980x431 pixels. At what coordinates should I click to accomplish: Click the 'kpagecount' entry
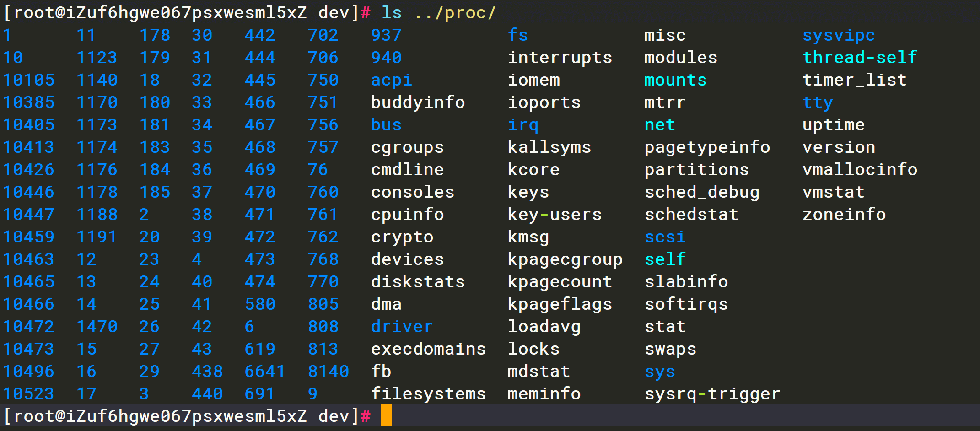560,282
